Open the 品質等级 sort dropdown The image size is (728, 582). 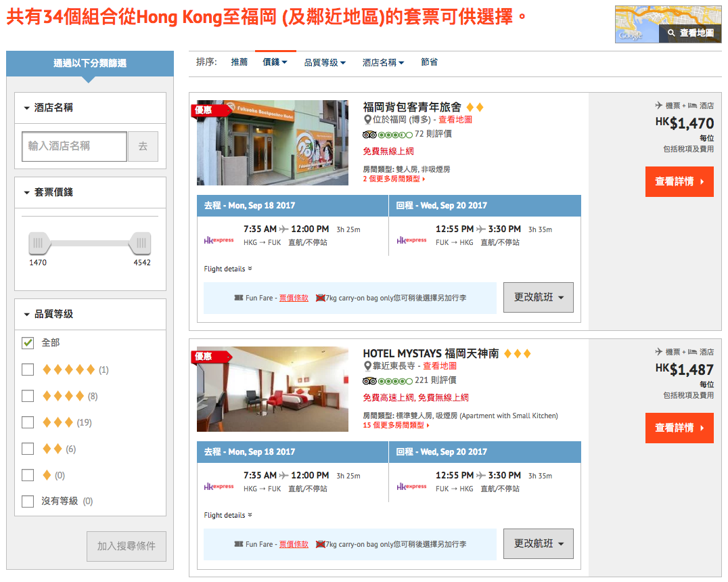click(x=325, y=62)
